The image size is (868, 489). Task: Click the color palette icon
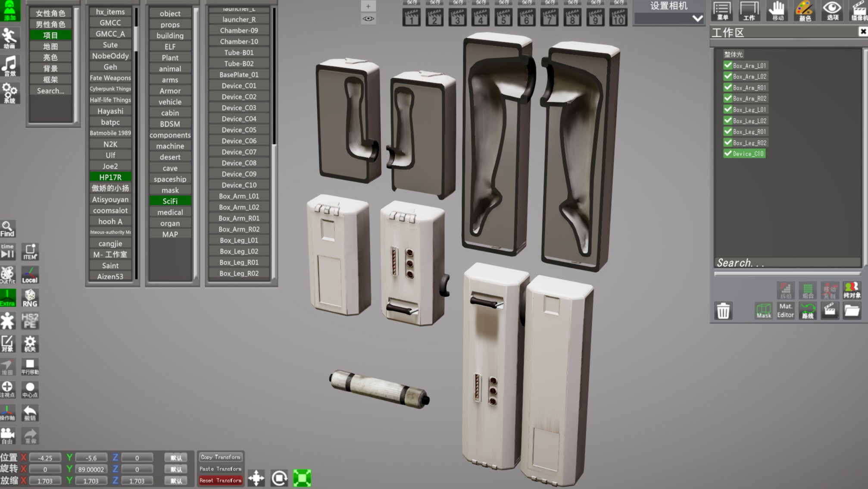click(x=805, y=11)
